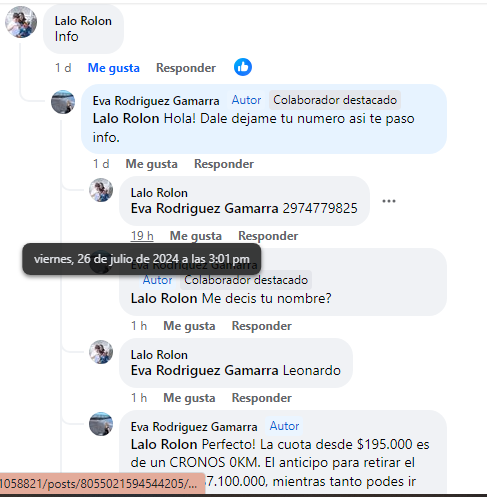Viewport: 487px width, 497px height.
Task: Like the comment with number 2974779825
Action: [x=196, y=236]
